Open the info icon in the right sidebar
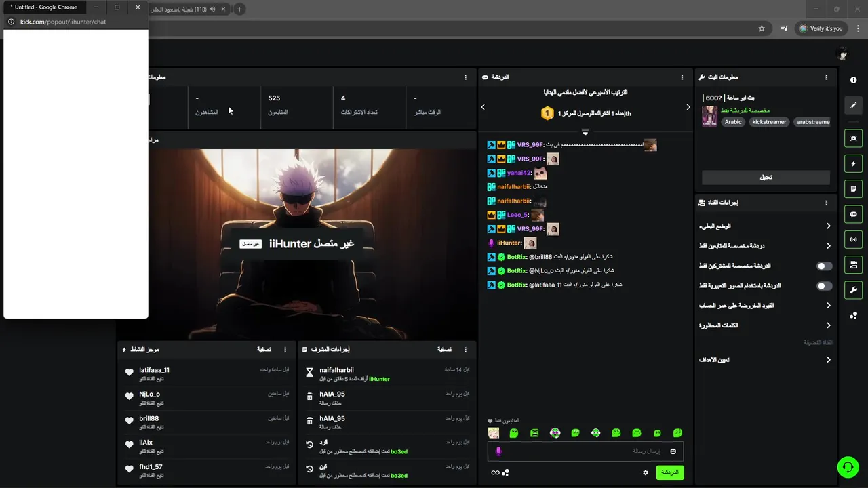 point(853,80)
